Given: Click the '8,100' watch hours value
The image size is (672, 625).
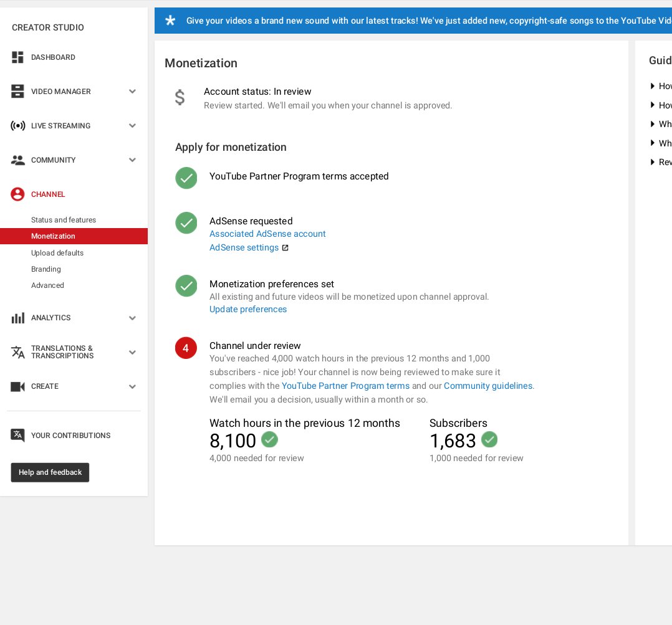Looking at the screenshot, I should tap(233, 441).
